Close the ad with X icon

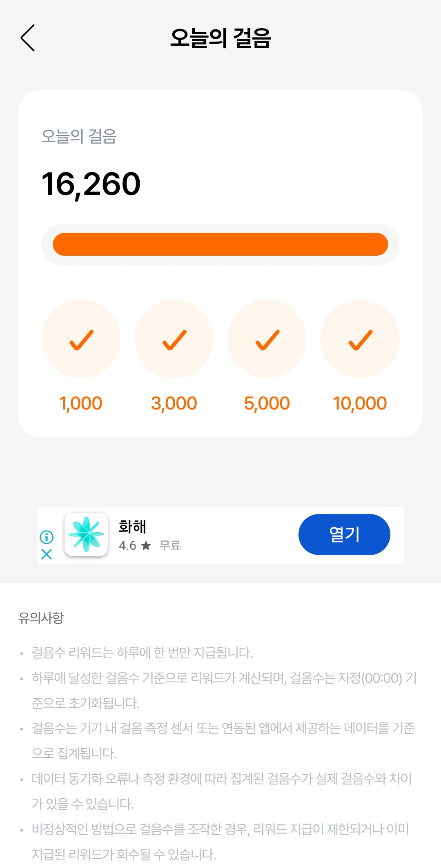point(47,554)
